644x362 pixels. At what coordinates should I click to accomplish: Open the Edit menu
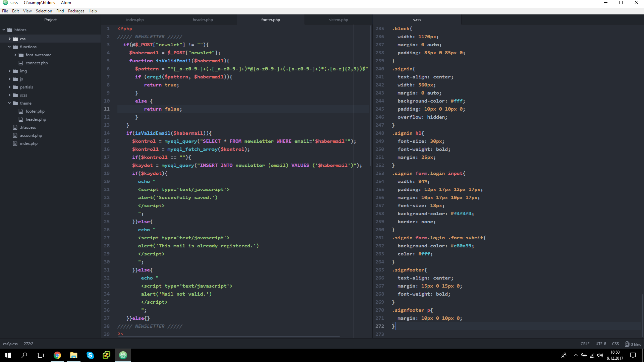(x=15, y=11)
